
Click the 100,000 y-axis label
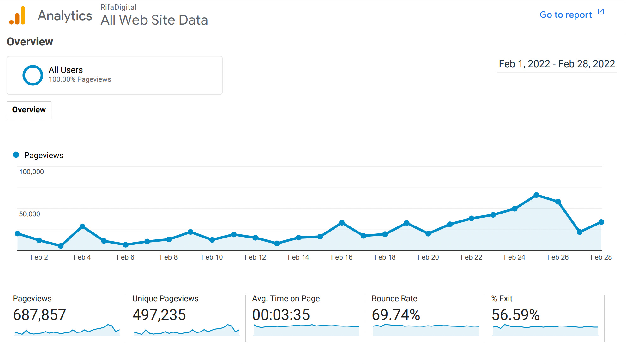32,172
